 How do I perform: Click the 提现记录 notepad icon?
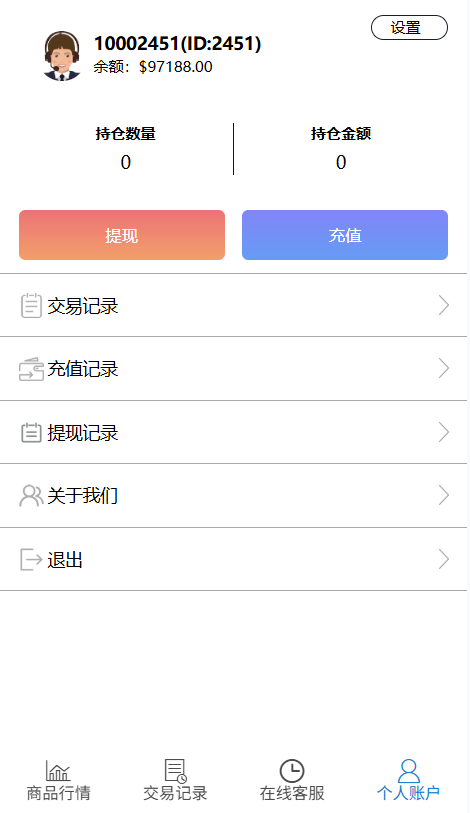[31, 432]
